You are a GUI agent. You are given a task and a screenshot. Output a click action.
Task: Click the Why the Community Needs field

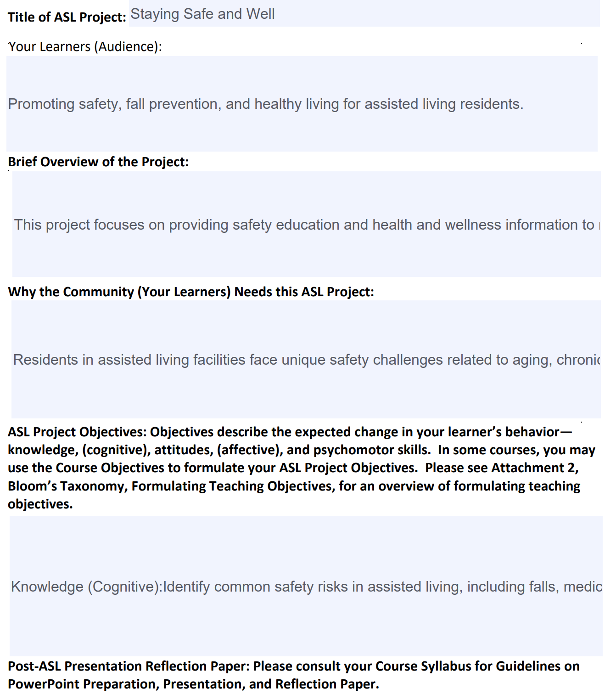click(306, 359)
